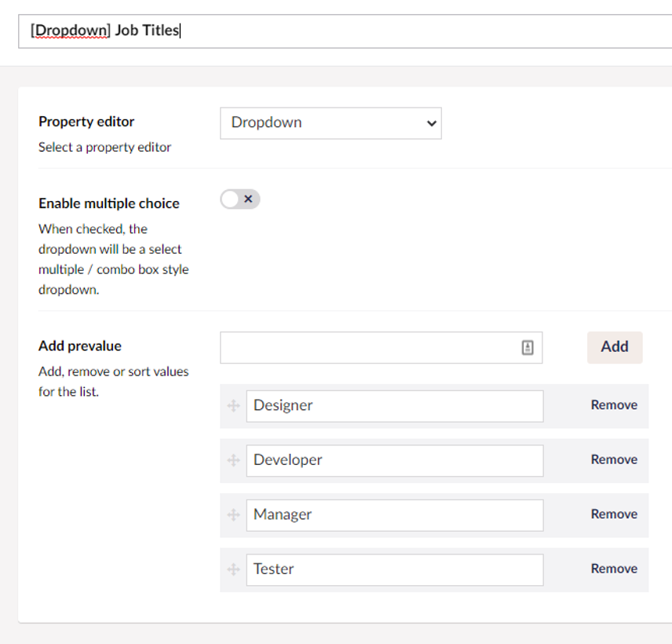Enable the multiple choice toggle
672x644 pixels.
point(239,199)
